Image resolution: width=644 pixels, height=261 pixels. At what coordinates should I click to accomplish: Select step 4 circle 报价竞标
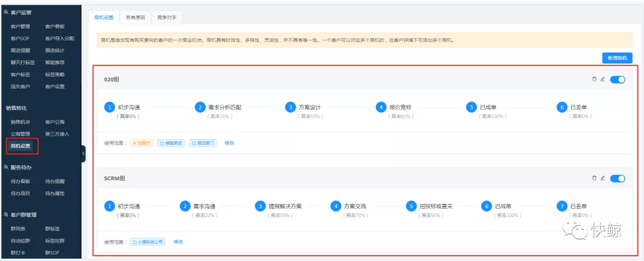click(x=381, y=107)
